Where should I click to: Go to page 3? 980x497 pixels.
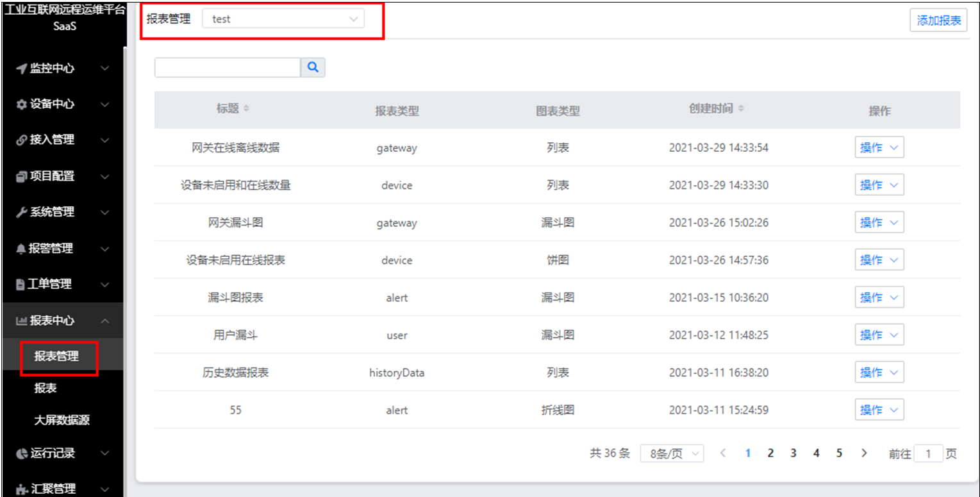click(x=793, y=453)
